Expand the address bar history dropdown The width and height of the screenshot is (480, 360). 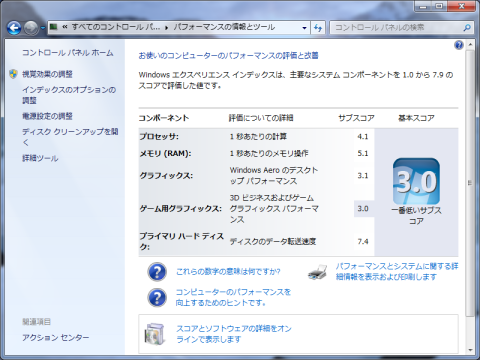coord(304,28)
